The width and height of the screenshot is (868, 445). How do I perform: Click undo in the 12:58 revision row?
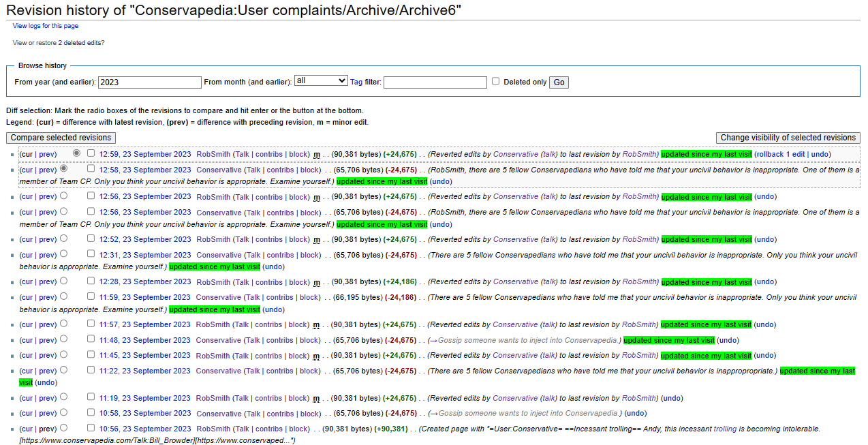point(441,182)
